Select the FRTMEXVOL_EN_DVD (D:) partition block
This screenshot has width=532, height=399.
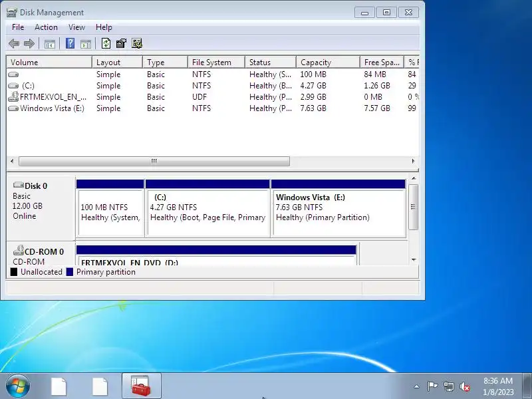pyautogui.click(x=217, y=255)
